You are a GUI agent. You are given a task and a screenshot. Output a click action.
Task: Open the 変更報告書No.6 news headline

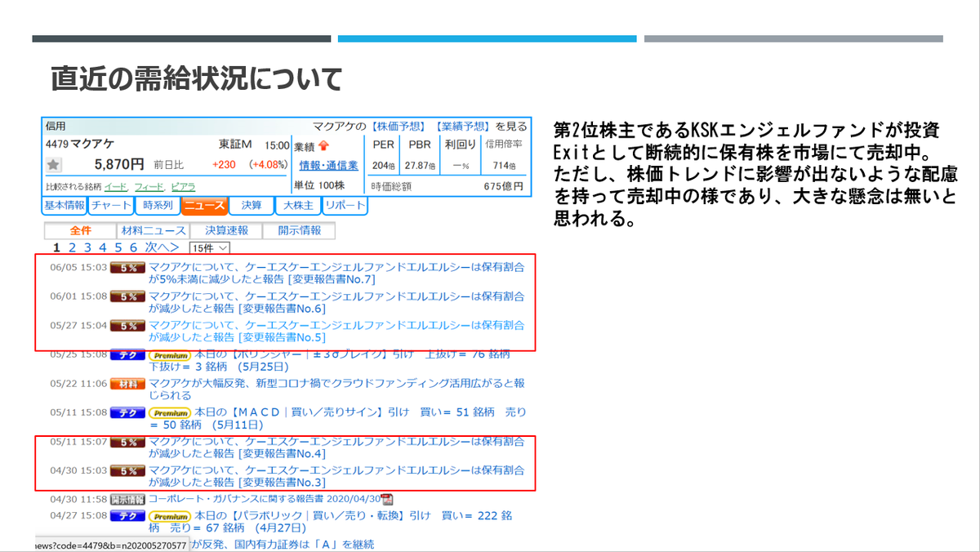tap(337, 302)
